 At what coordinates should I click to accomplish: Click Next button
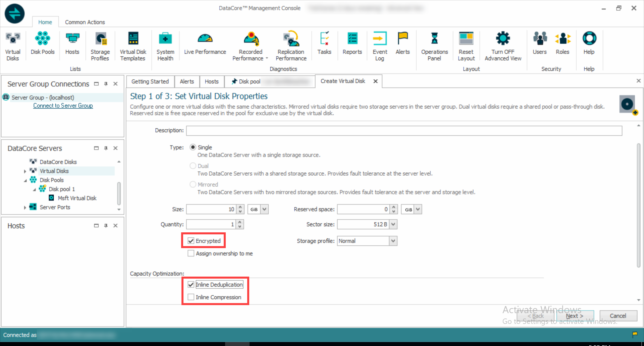[x=575, y=316]
